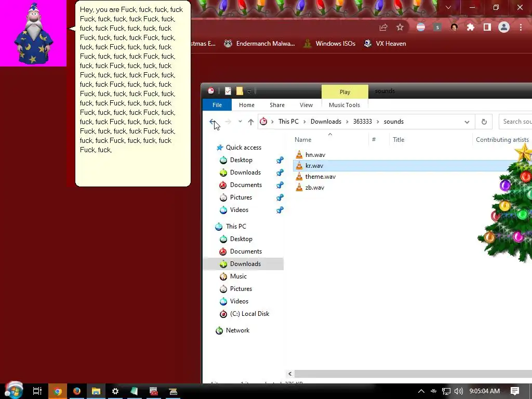Click the share page icon in Chrome toolbar
Image resolution: width=532 pixels, height=399 pixels.
click(383, 28)
